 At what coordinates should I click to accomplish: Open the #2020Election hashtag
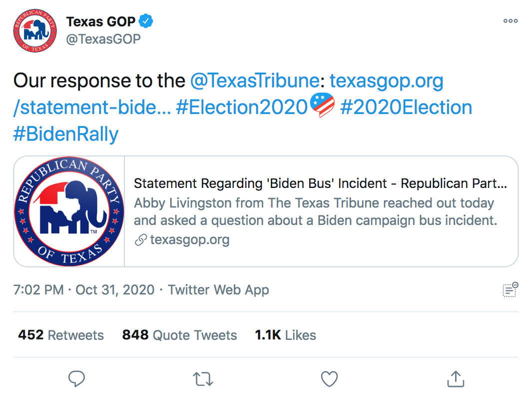click(x=406, y=107)
